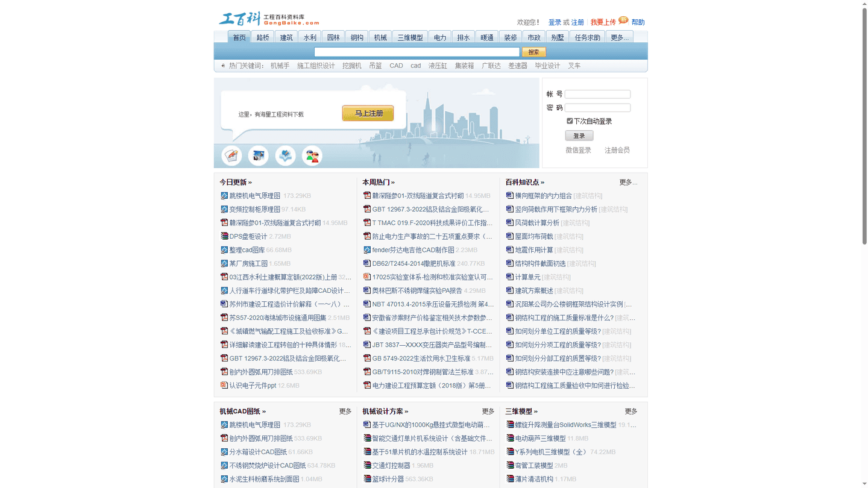
Task: Open the 任务求助 tab
Action: pyautogui.click(x=587, y=37)
